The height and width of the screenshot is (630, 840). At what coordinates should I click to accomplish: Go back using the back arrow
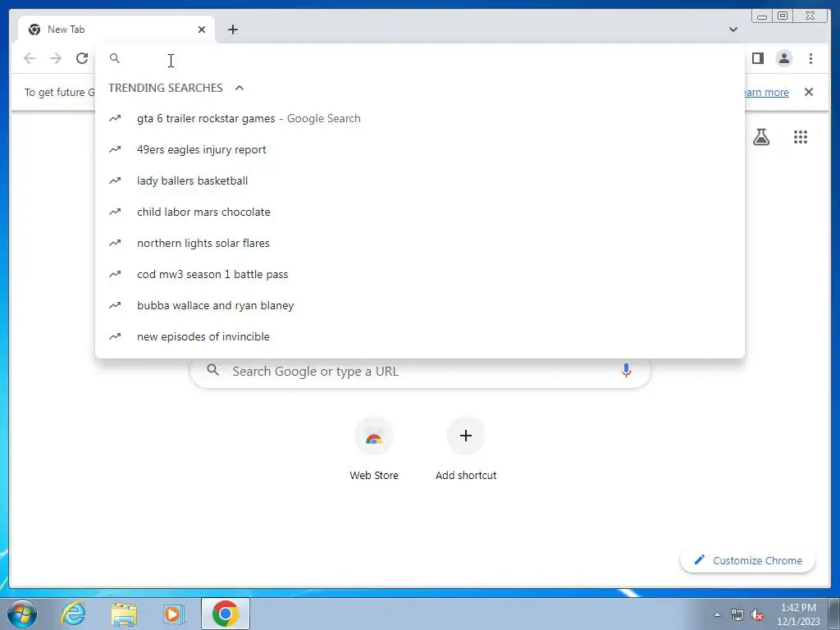(30, 58)
